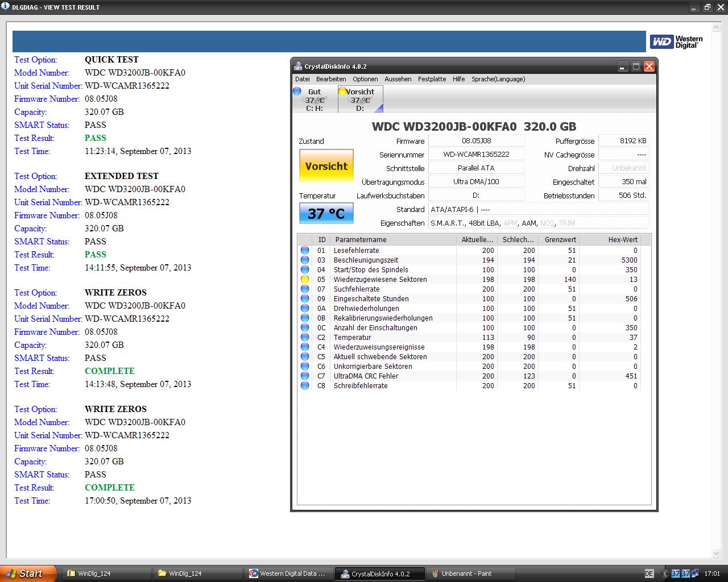Screen dimensions: 728x582
Task: Click status orb for Schreibfehlerrate row
Action: pyautogui.click(x=305, y=385)
